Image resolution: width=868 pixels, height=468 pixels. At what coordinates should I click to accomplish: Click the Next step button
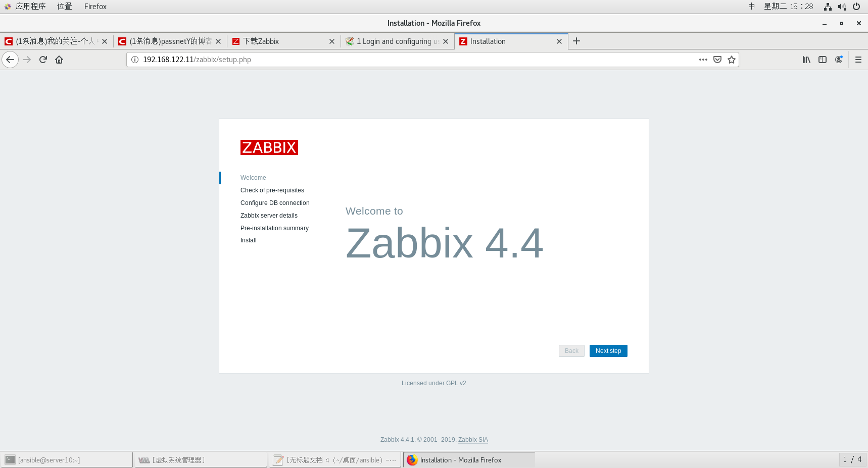click(608, 351)
